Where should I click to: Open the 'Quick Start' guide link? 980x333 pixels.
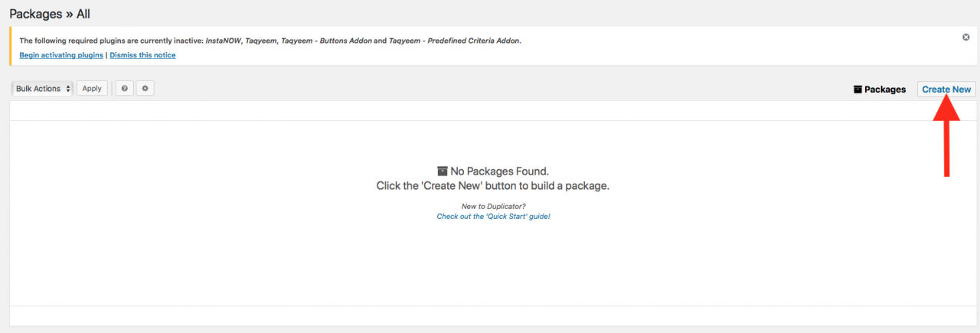coord(493,217)
